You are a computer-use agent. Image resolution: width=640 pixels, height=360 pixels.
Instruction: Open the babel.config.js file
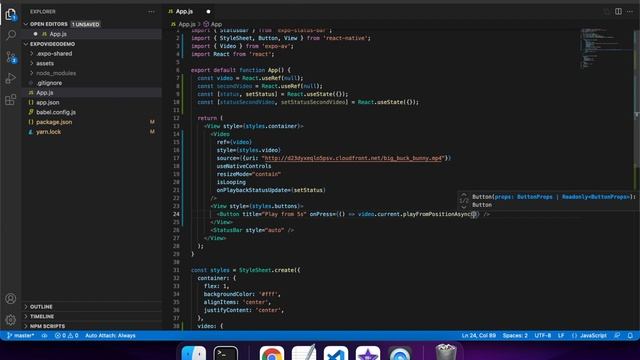tap(56, 112)
